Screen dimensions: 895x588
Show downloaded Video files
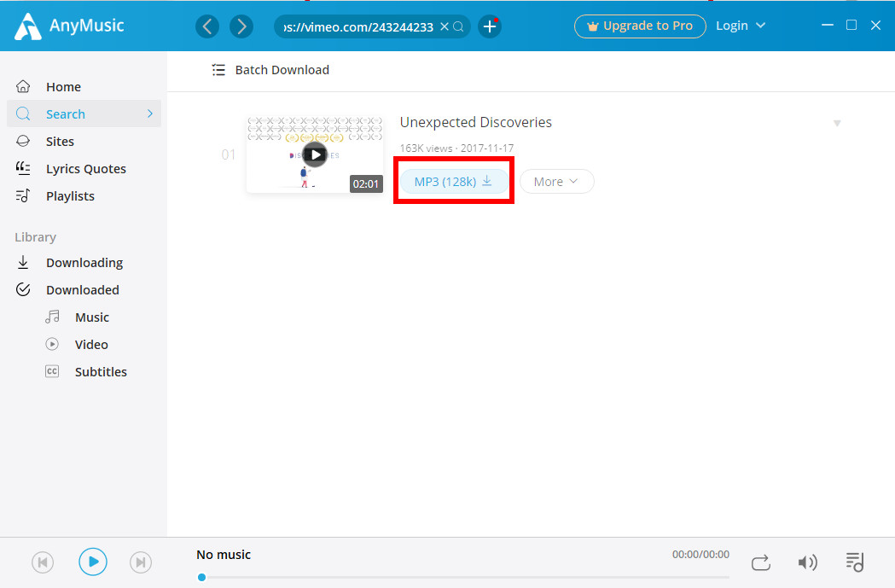84,345
